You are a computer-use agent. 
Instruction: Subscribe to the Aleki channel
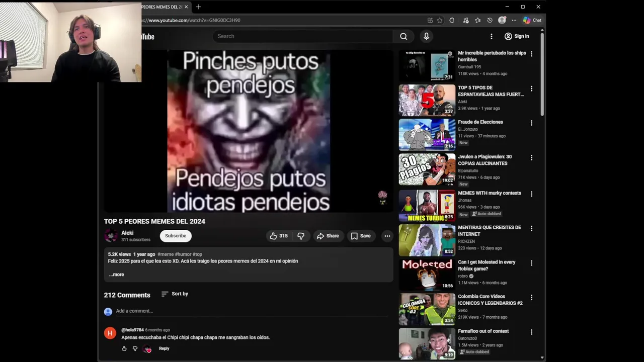point(176,236)
